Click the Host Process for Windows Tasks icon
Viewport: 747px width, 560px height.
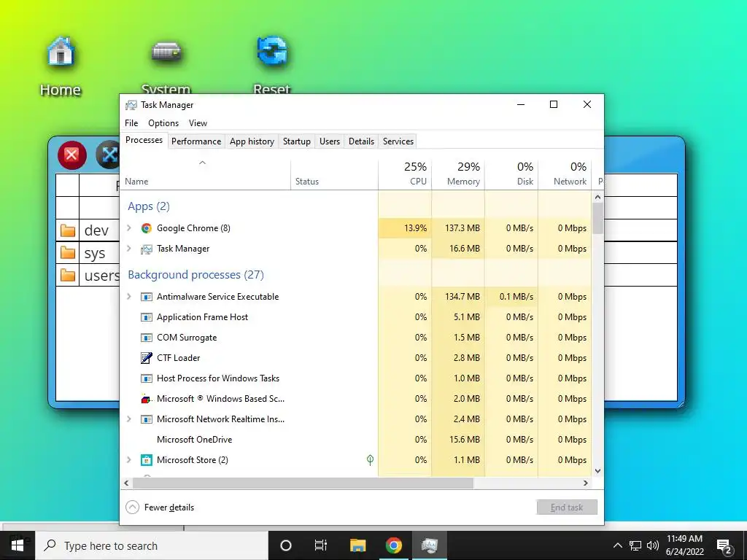coord(146,378)
